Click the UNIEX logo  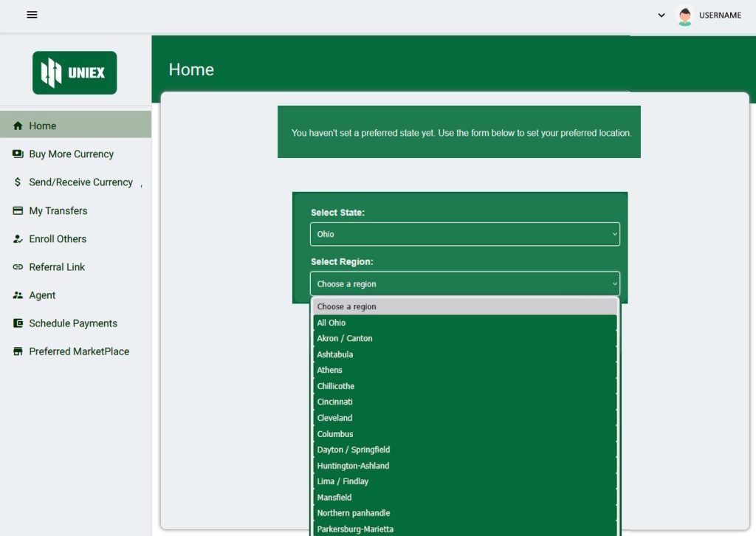75,72
